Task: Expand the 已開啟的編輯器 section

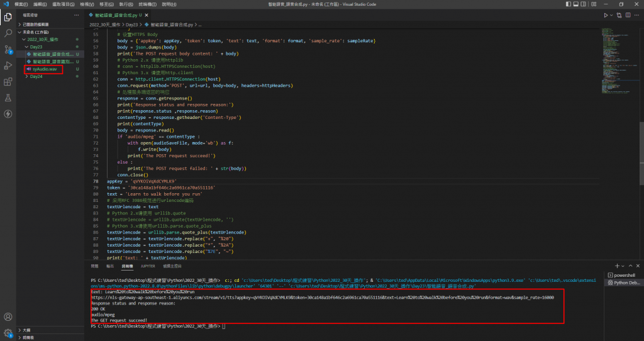Action: 50,25
